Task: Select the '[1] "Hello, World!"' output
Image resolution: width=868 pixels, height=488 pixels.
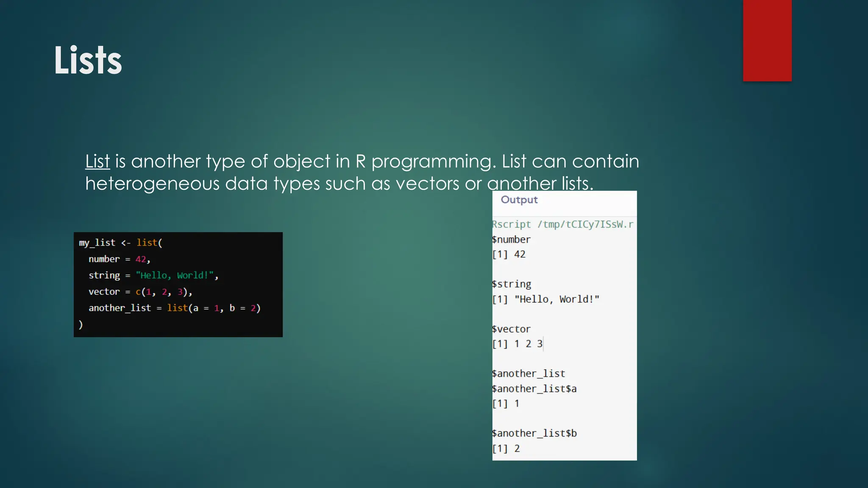Action: 546,299
